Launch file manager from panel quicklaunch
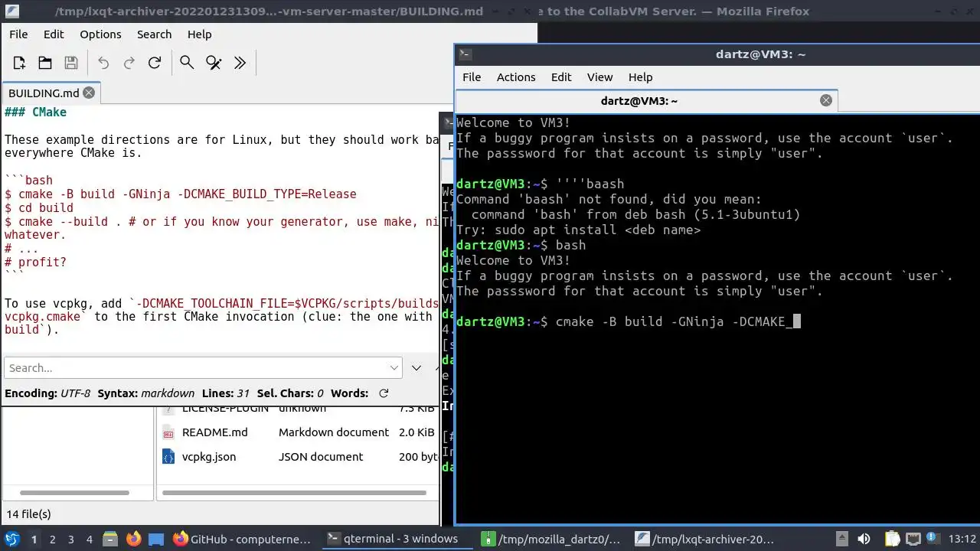Screen dimensions: 980x551 [x=109, y=540]
